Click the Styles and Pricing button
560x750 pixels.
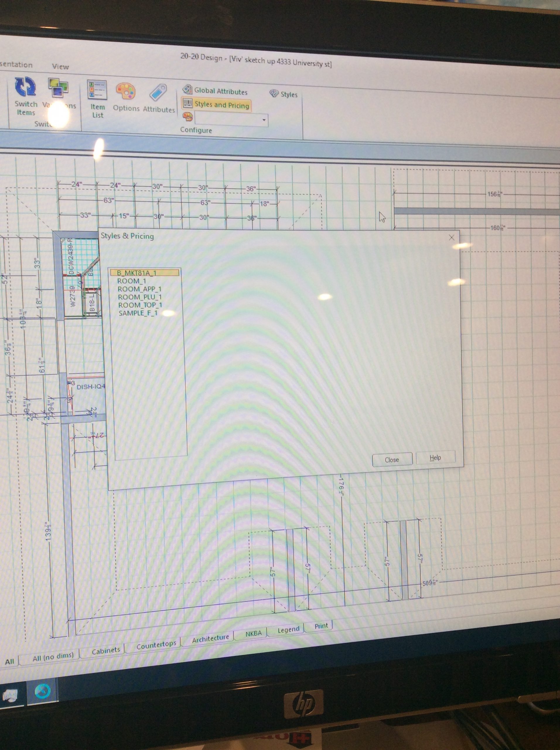click(x=216, y=104)
